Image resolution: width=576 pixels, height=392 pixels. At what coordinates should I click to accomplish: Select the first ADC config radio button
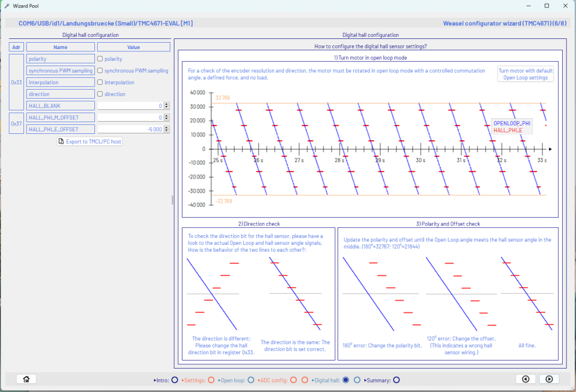(293, 380)
